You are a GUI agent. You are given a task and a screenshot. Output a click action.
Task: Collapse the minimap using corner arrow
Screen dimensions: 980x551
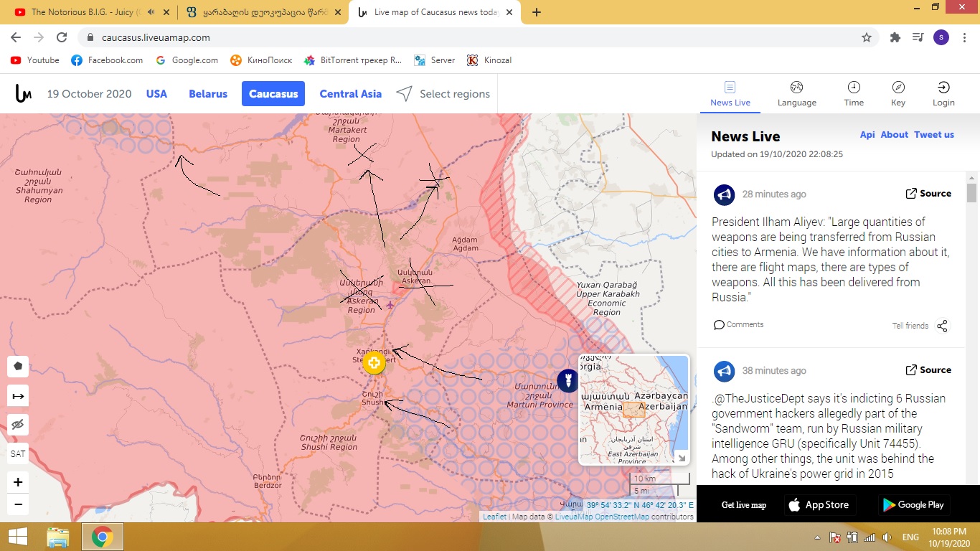(681, 458)
